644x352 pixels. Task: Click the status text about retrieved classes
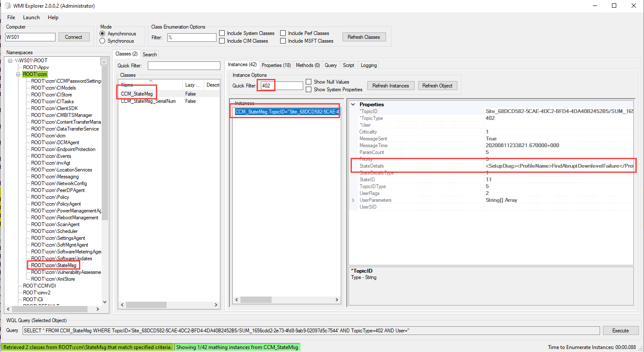[88, 347]
